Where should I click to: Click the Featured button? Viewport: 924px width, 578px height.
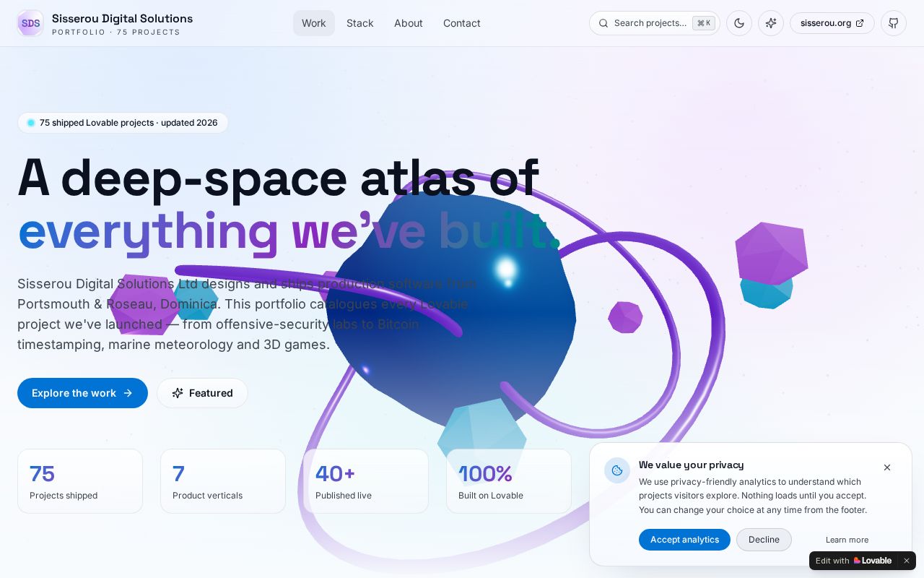coord(202,393)
